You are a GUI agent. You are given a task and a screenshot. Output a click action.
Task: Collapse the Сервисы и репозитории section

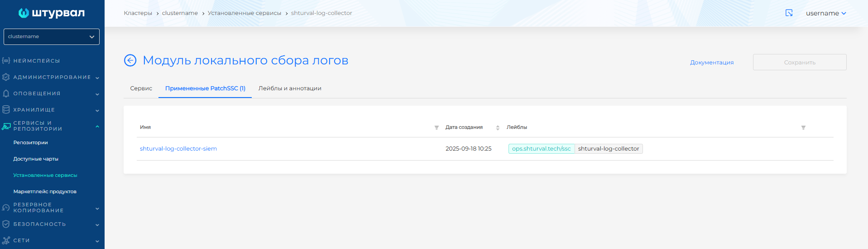tap(97, 127)
